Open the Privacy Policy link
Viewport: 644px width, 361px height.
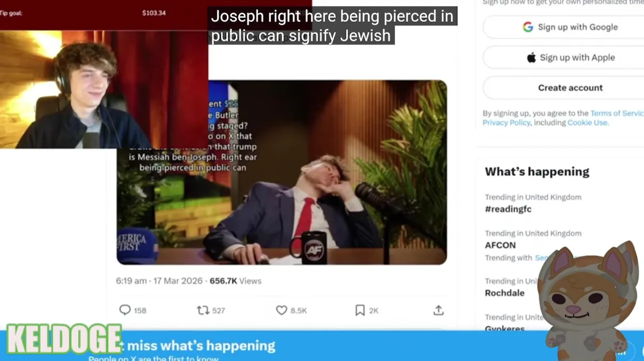(x=506, y=123)
